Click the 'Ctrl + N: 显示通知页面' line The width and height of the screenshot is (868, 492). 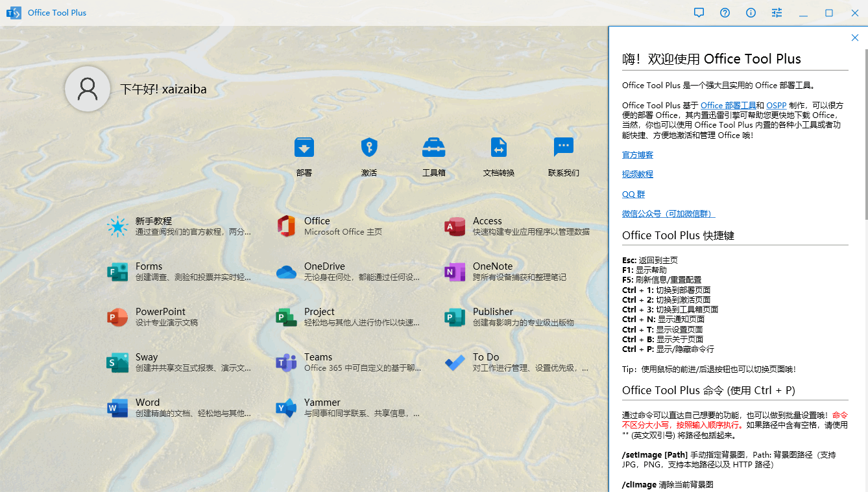click(x=663, y=319)
